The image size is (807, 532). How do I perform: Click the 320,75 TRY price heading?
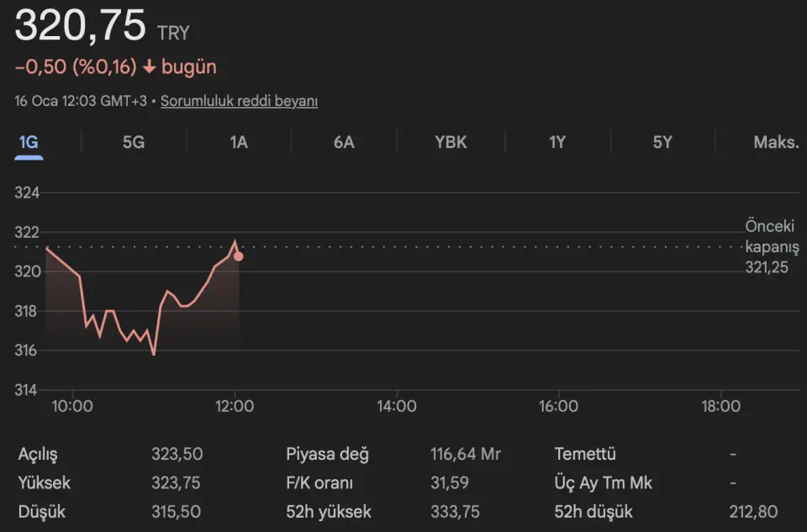[81, 27]
